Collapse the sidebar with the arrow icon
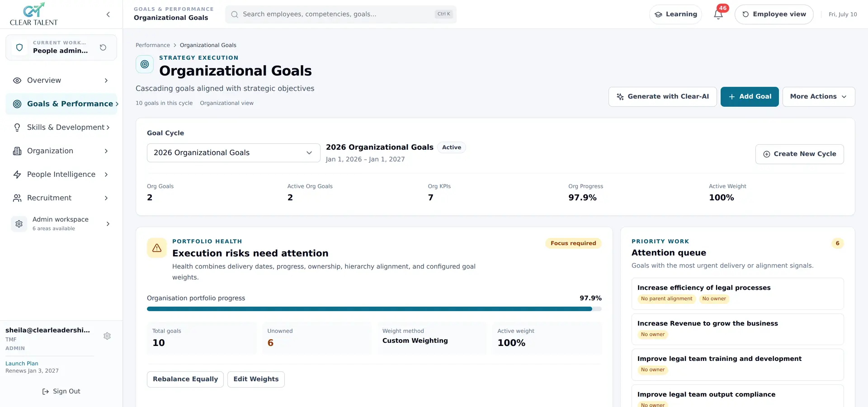The image size is (868, 407). pos(108,14)
